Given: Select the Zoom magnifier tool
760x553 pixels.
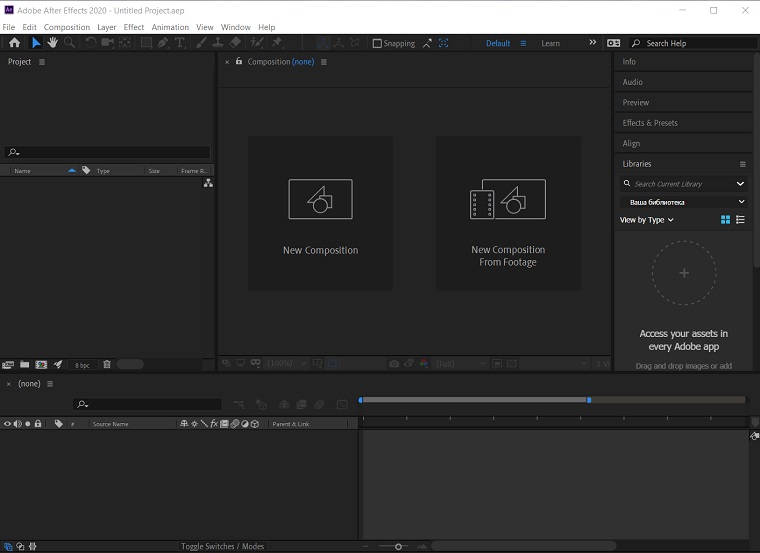Looking at the screenshot, I should [x=69, y=43].
